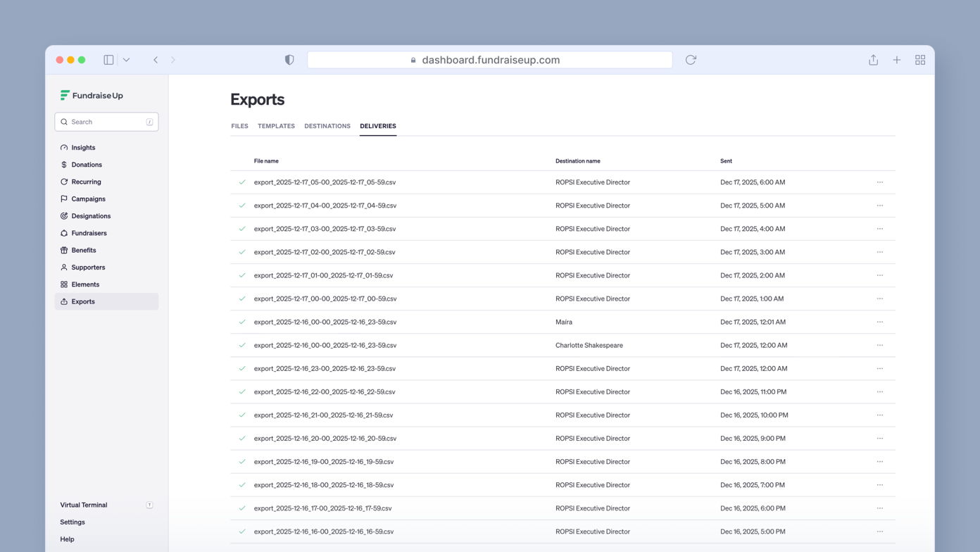Open the Templates tab
The height and width of the screenshot is (552, 980).
275,126
